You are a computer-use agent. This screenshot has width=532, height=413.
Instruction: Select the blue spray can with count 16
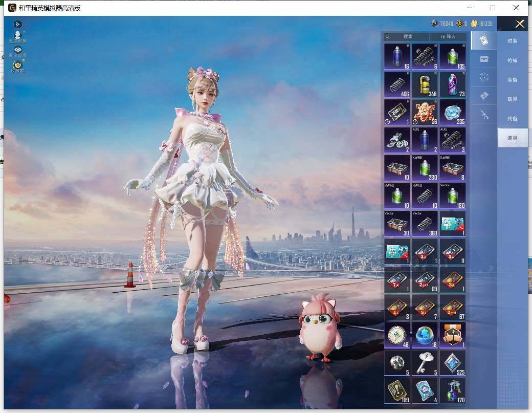click(397, 57)
